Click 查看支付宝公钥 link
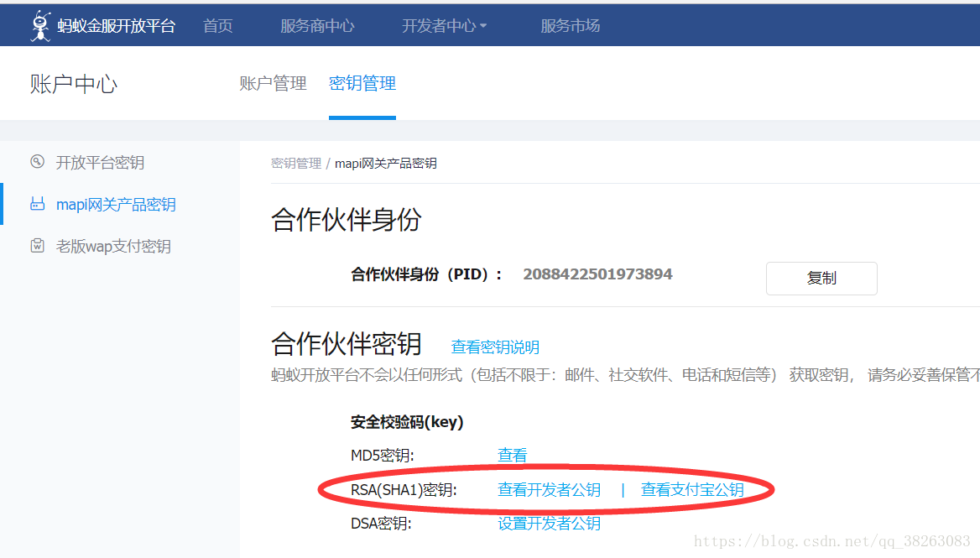Image resolution: width=980 pixels, height=558 pixels. (x=692, y=489)
